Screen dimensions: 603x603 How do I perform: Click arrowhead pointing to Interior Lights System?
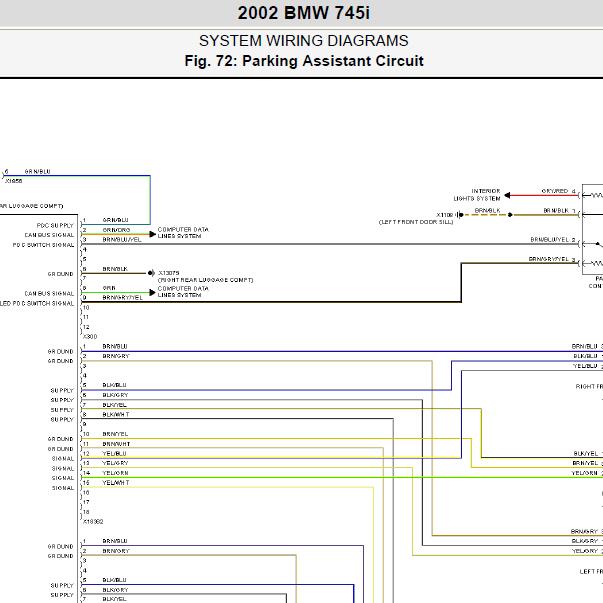click(507, 195)
